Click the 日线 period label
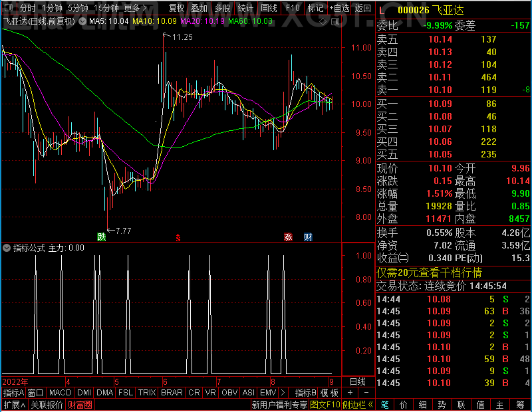This screenshot has width=532, height=412. tap(358, 382)
